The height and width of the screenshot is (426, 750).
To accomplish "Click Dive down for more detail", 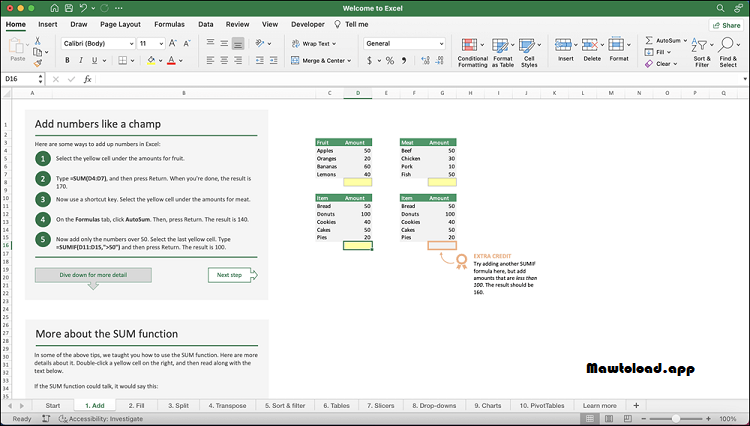I will click(x=93, y=275).
